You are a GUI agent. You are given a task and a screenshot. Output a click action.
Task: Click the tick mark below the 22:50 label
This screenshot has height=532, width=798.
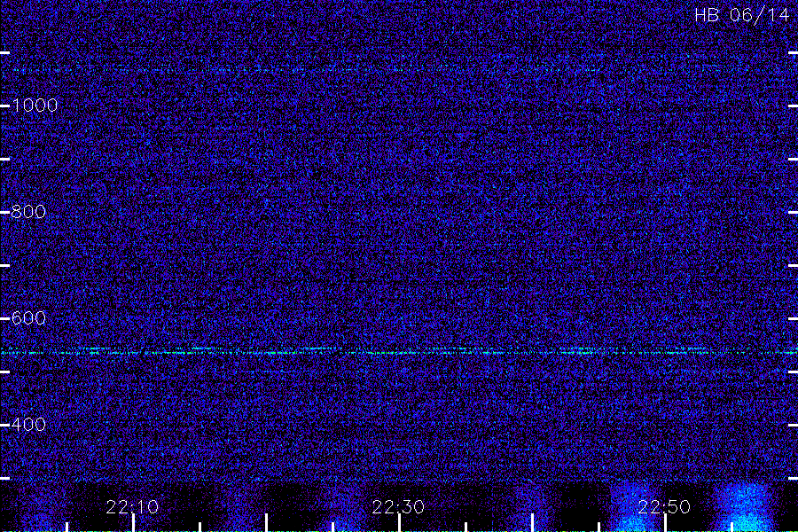point(665,523)
